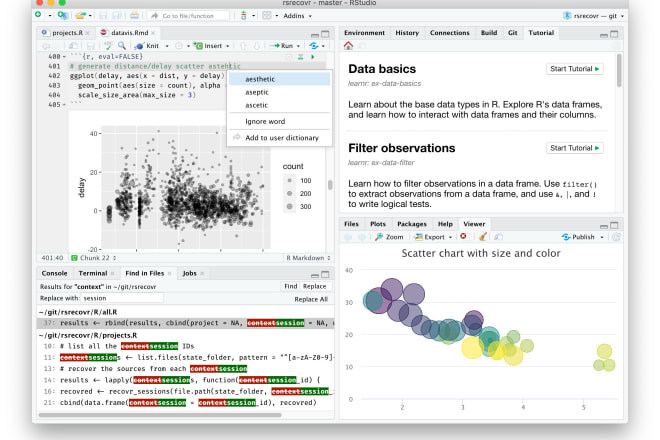Click the New Project icon
The image size is (660, 440).
coord(63,16)
